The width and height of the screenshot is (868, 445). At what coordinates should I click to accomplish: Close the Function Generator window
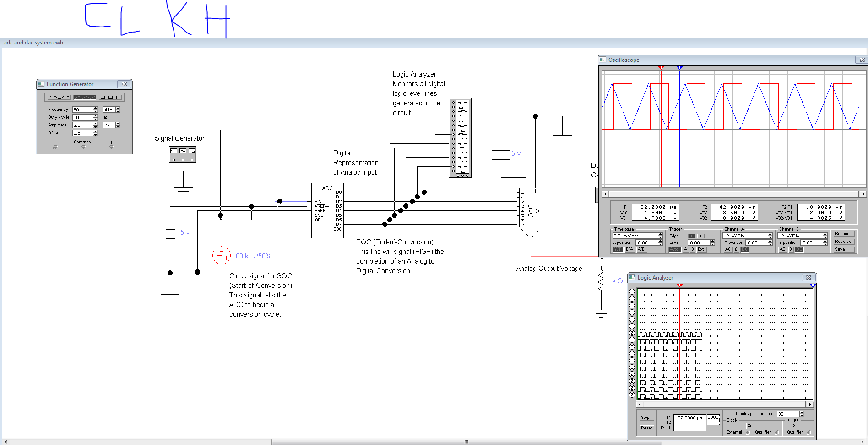[124, 84]
